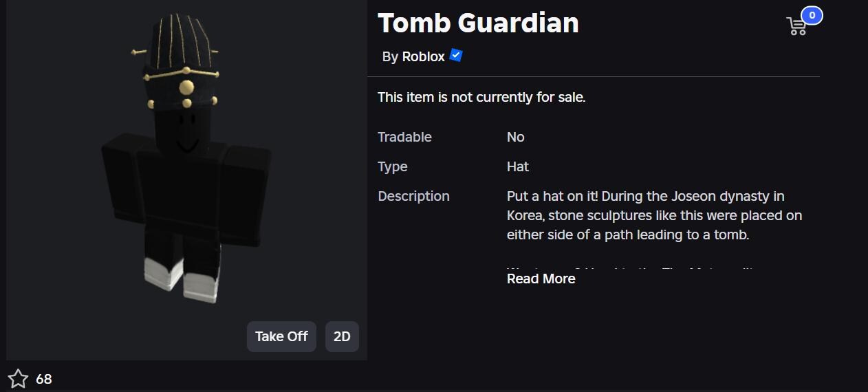This screenshot has width=868, height=392.
Task: Favorite the item with the star icon
Action: coord(18,378)
